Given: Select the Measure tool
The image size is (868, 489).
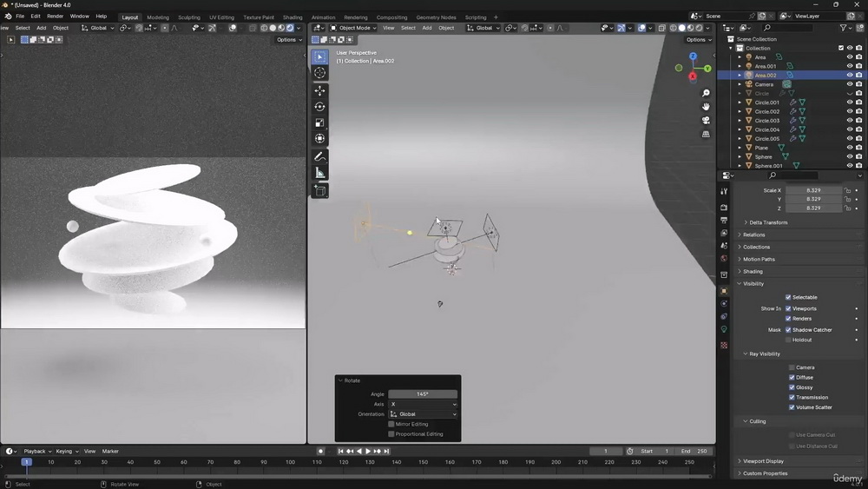Looking at the screenshot, I should point(320,173).
